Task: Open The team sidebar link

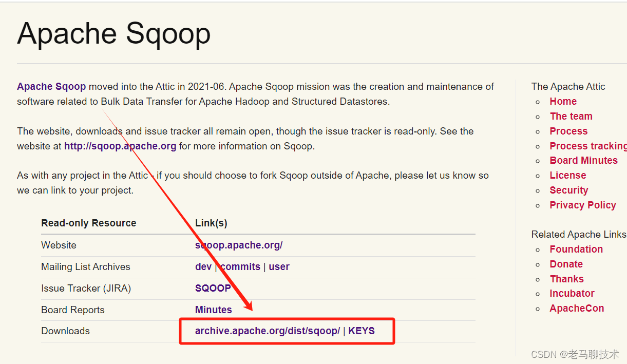Action: pyautogui.click(x=571, y=116)
